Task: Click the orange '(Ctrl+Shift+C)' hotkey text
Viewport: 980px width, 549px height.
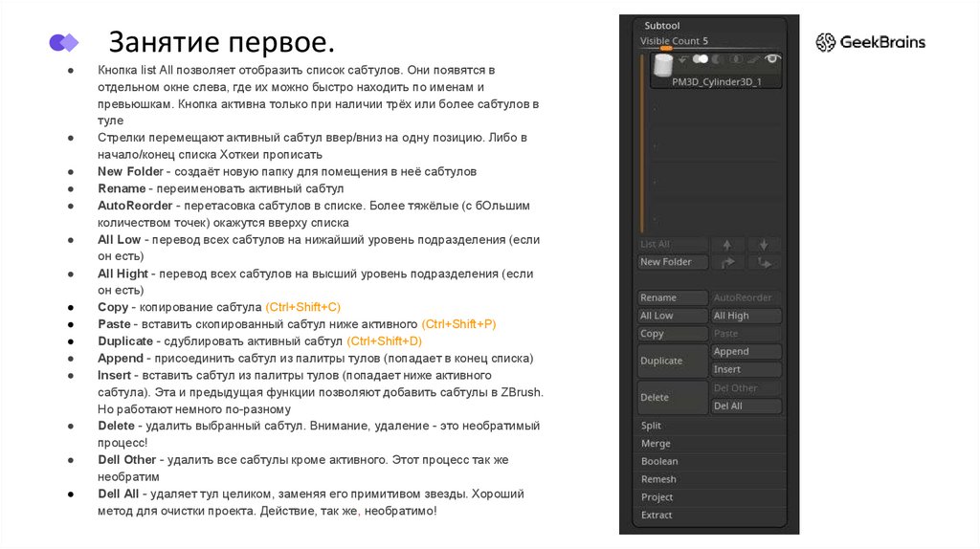Action: pyautogui.click(x=303, y=307)
